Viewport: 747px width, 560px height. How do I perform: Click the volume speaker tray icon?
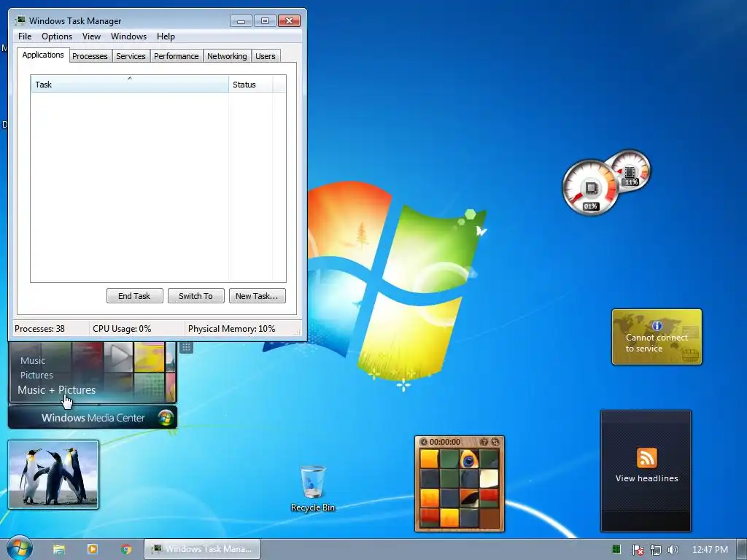point(673,550)
